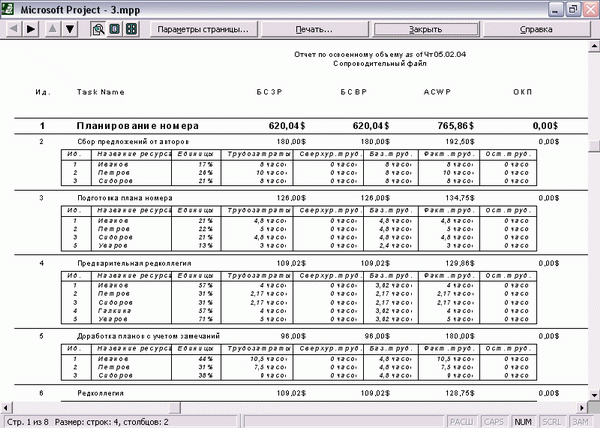Open Параметры страницы page setup

tap(203, 29)
